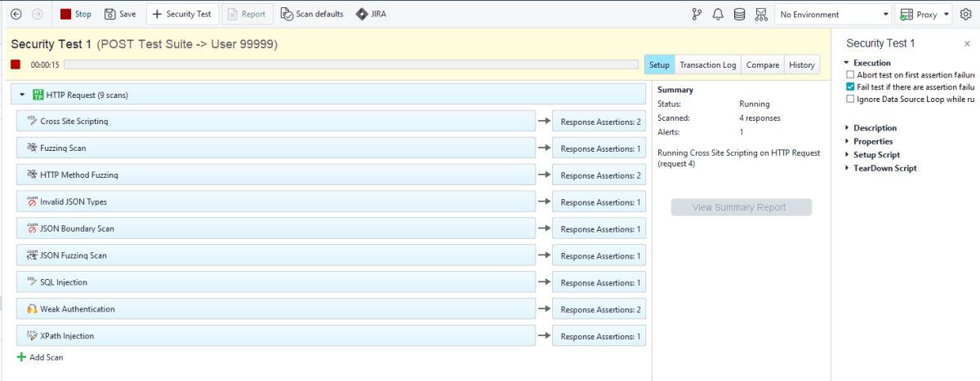The width and height of the screenshot is (980, 381).
Task: Enable Abort test on first assertion failure
Action: [850, 74]
